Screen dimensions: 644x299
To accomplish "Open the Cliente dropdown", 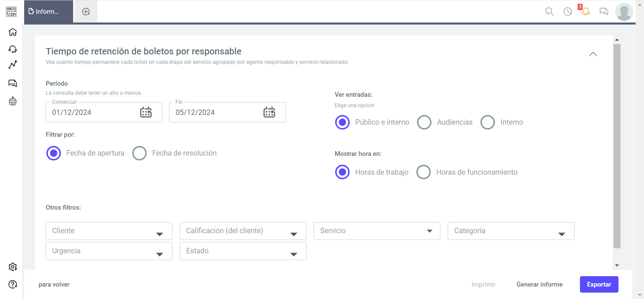I will (109, 231).
